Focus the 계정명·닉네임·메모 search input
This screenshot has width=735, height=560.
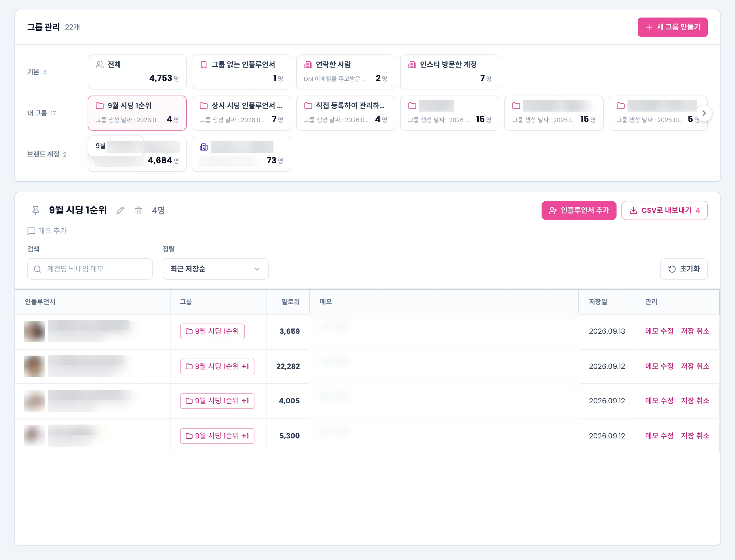click(x=90, y=269)
